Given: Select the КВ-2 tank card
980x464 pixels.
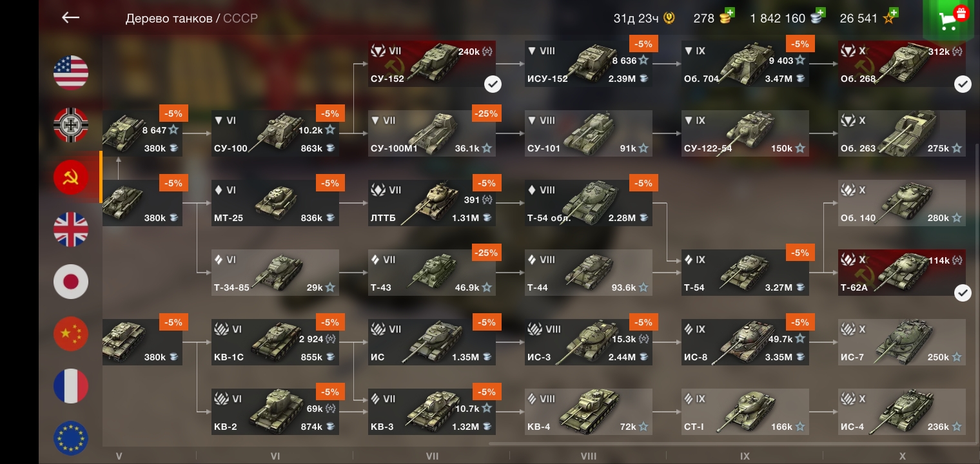Looking at the screenshot, I should click(275, 412).
